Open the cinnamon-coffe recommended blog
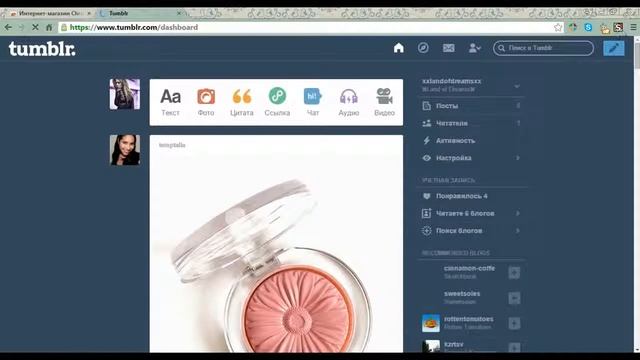640x360 pixels. 469,268
